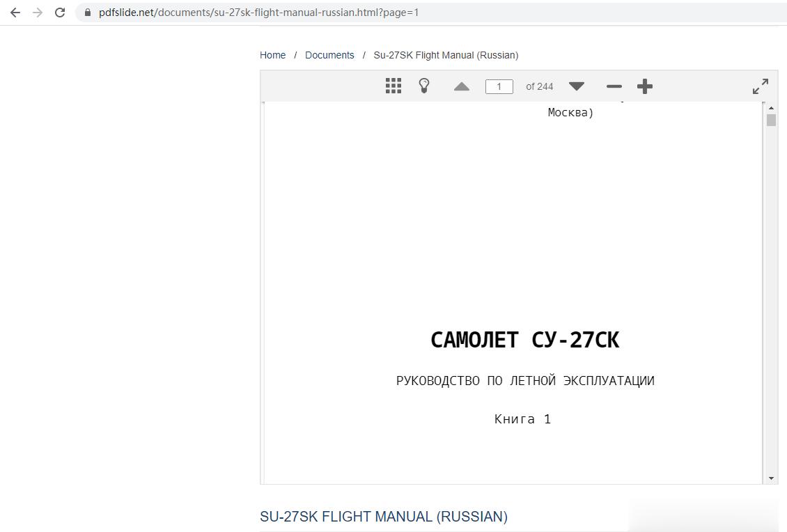Open the Home breadcrumb link
The height and width of the screenshot is (532, 787).
pyautogui.click(x=272, y=55)
